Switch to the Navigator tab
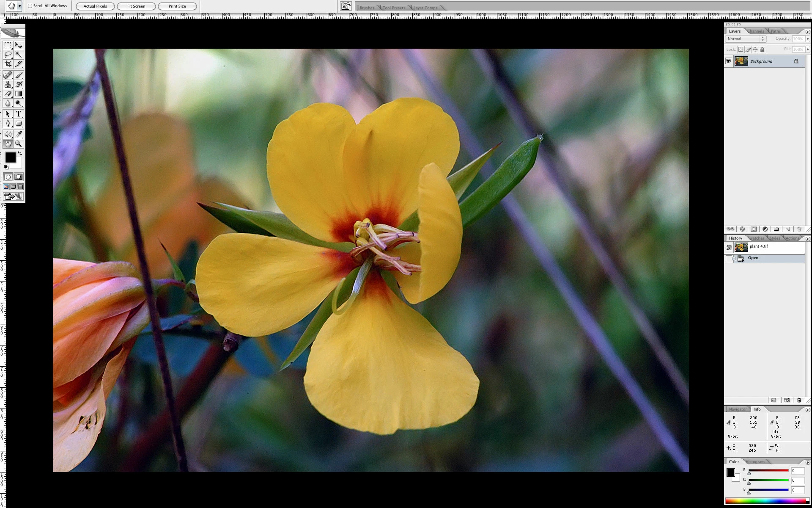This screenshot has width=812, height=508. click(x=738, y=409)
